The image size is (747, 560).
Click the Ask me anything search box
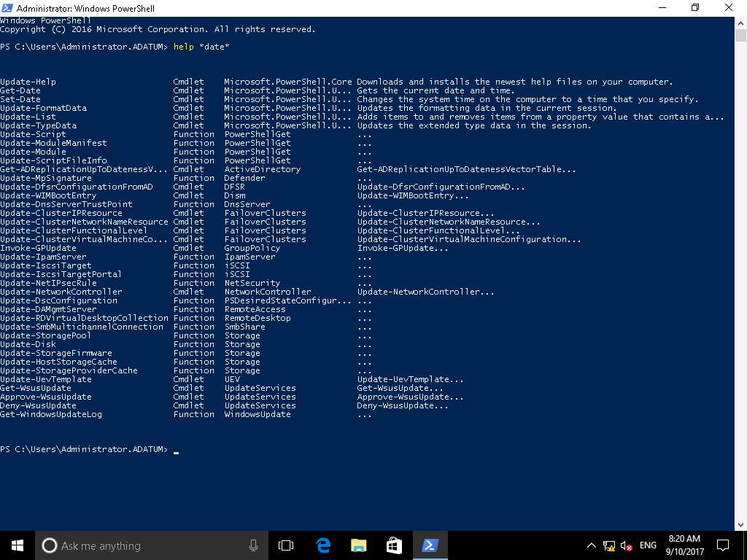(x=146, y=545)
